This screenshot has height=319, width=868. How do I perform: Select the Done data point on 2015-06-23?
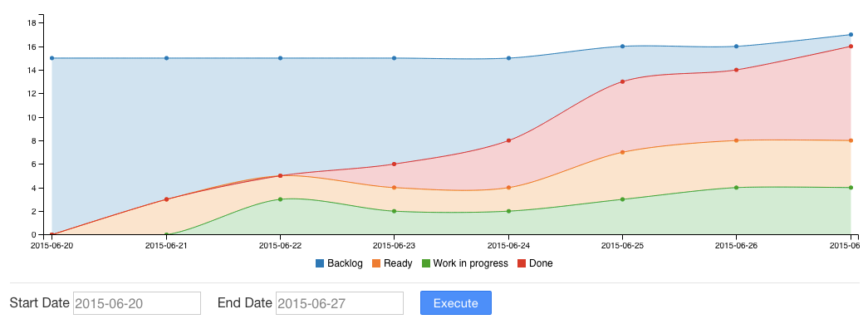tap(395, 164)
